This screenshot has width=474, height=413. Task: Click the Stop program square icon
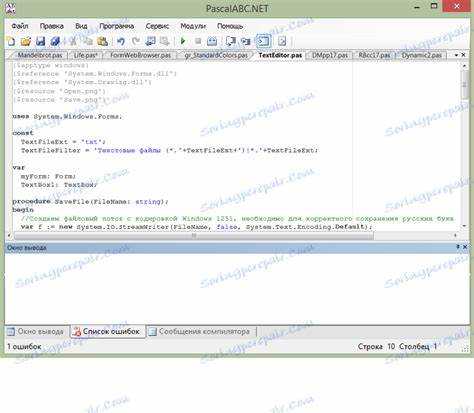click(198, 41)
